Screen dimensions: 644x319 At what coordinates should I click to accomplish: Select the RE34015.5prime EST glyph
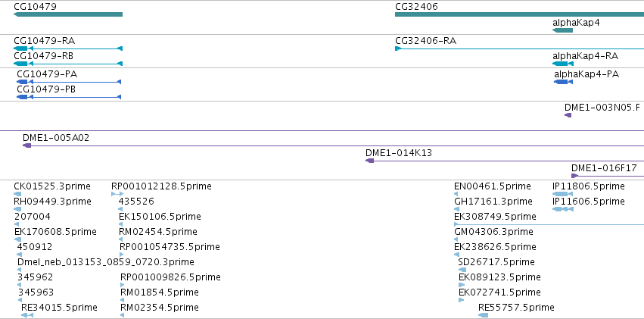[27, 315]
